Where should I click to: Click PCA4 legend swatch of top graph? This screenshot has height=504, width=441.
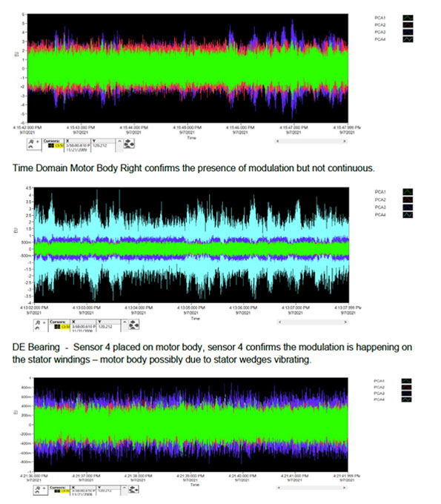408,39
